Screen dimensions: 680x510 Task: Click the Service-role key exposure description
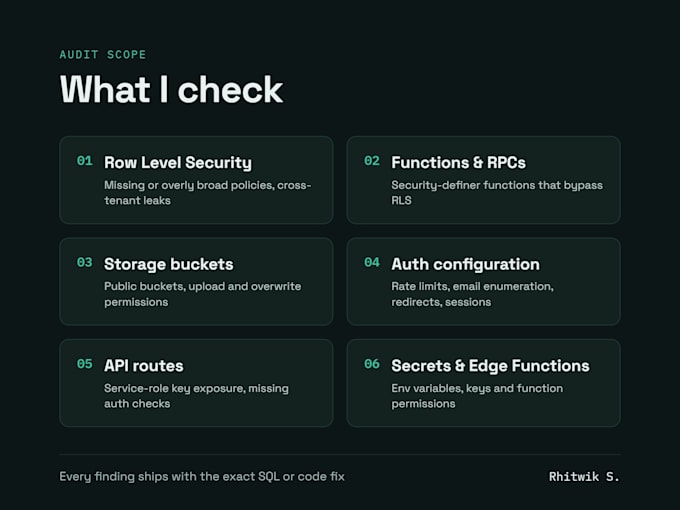(196, 396)
